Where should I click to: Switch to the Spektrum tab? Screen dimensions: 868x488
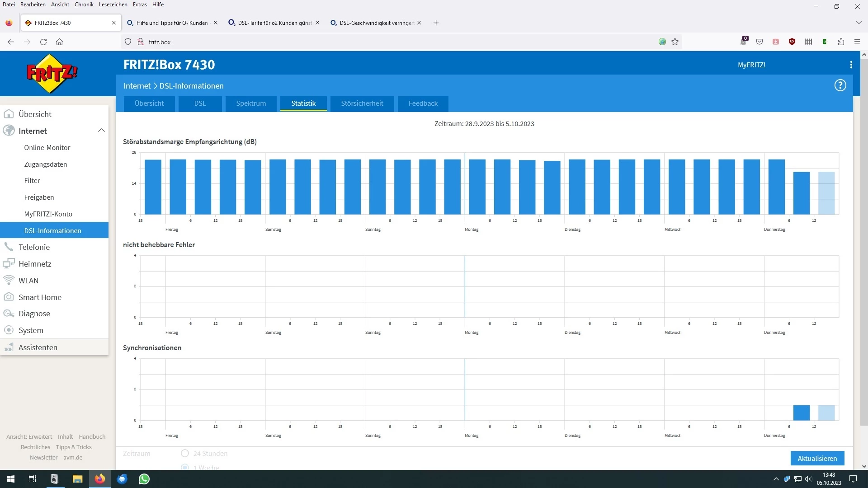tap(251, 103)
